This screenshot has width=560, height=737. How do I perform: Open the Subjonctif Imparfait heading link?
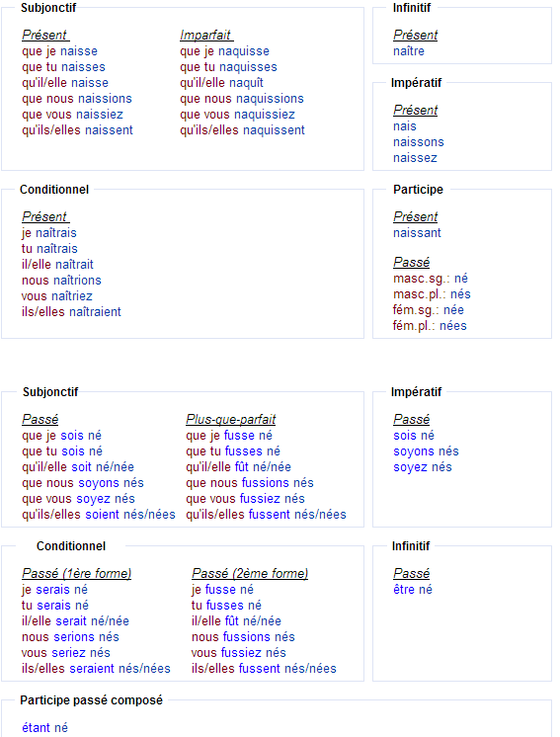click(206, 36)
